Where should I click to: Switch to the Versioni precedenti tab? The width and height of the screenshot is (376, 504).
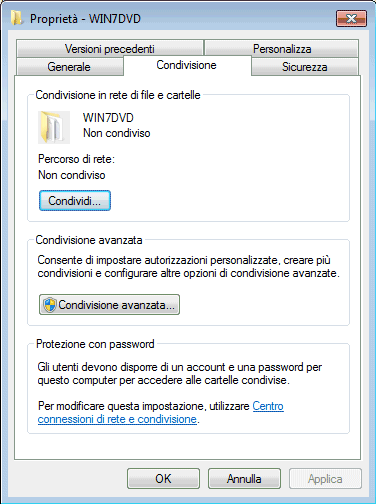coord(110,49)
